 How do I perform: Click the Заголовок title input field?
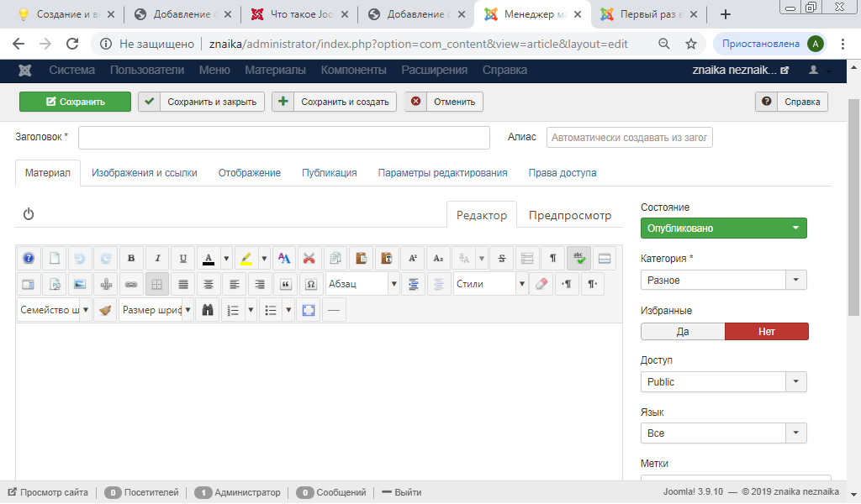[x=284, y=138]
